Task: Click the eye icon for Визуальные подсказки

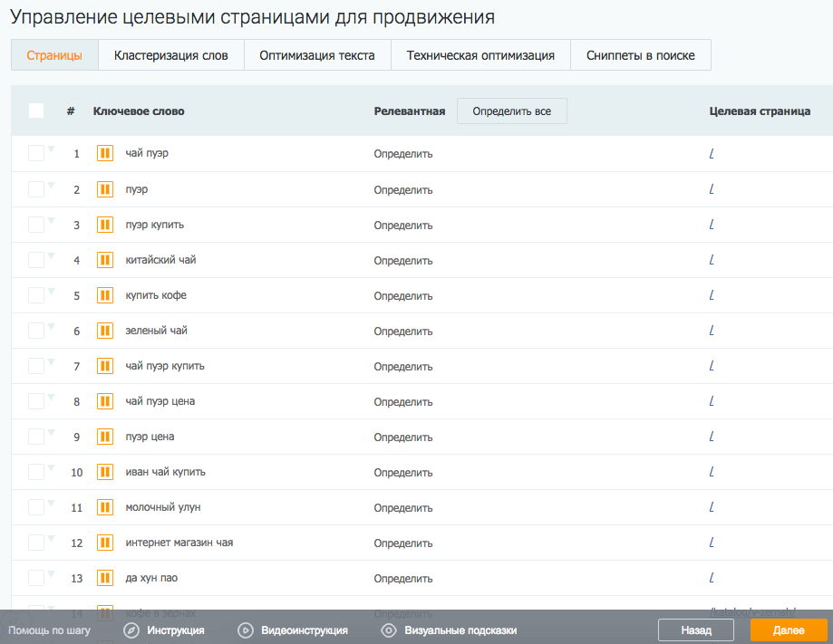Action: (389, 630)
